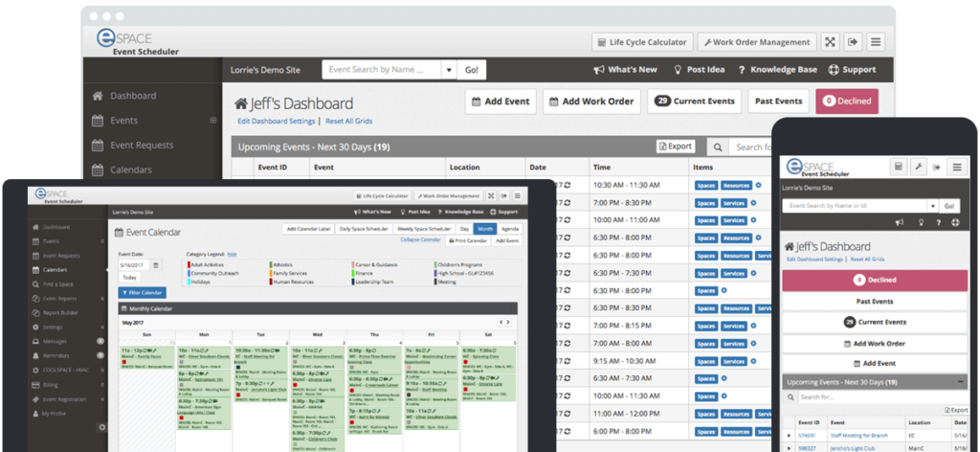Click Print Calendar on tablet
The width and height of the screenshot is (980, 452).
(468, 240)
